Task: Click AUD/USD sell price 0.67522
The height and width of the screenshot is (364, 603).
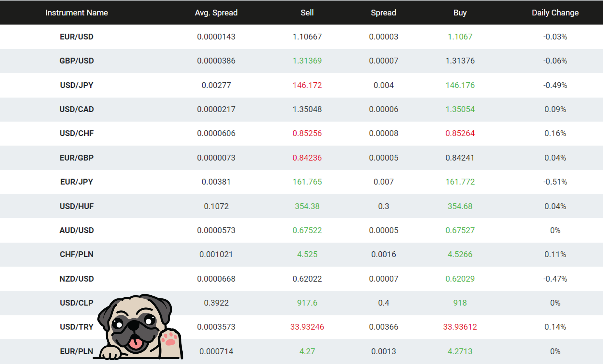Action: point(307,230)
